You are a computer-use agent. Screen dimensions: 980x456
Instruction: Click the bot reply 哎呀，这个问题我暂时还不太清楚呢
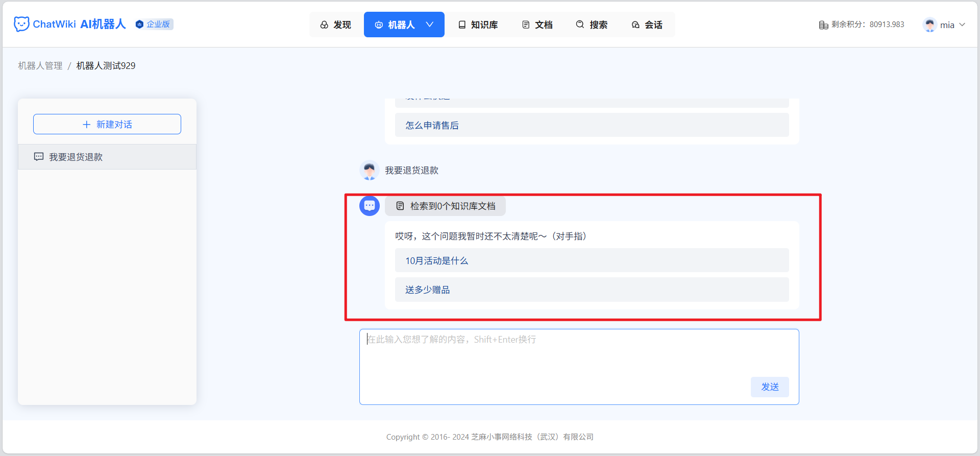coord(491,236)
